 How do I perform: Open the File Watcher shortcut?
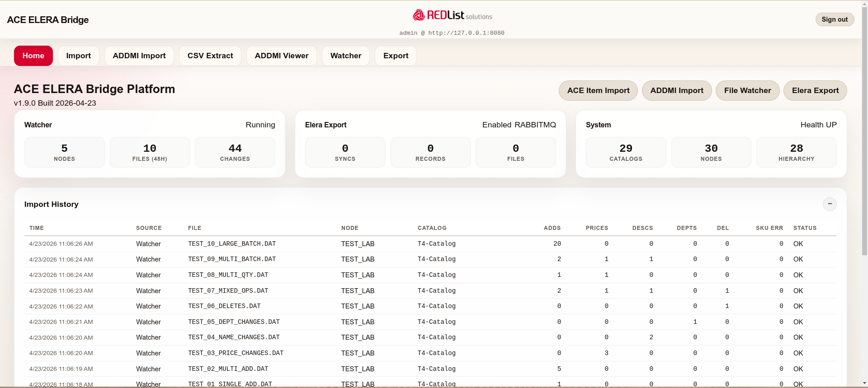(x=748, y=90)
